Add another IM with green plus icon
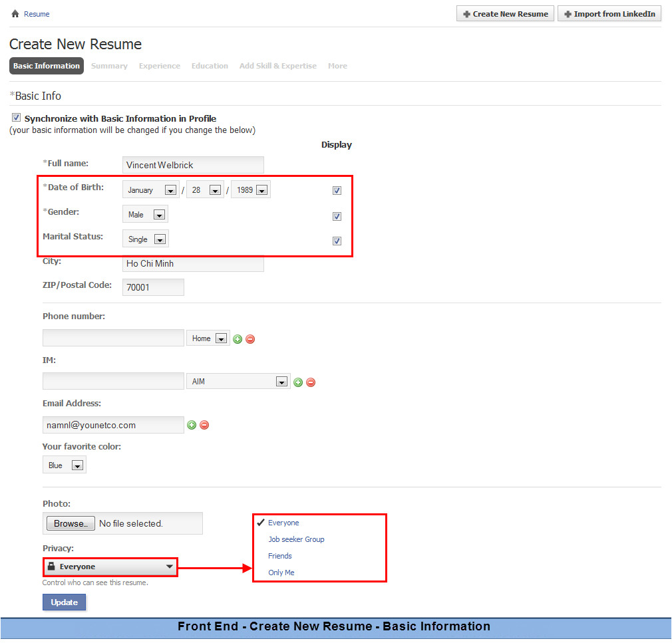The height and width of the screenshot is (643, 672). coord(298,382)
